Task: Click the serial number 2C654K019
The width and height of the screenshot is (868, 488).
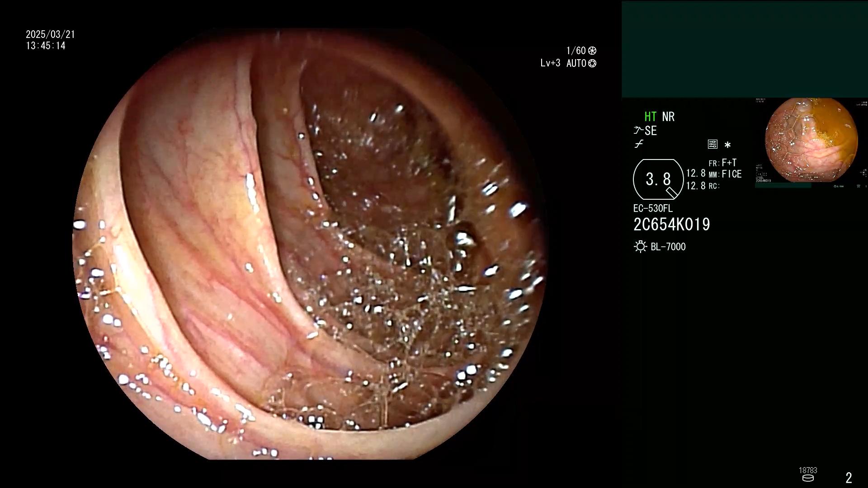Action: [x=672, y=225]
